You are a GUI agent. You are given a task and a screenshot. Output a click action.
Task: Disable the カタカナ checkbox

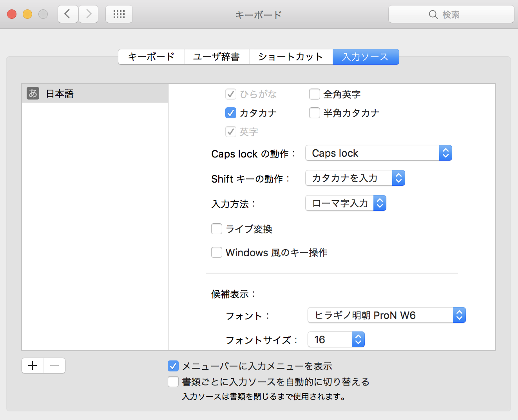coord(231,113)
